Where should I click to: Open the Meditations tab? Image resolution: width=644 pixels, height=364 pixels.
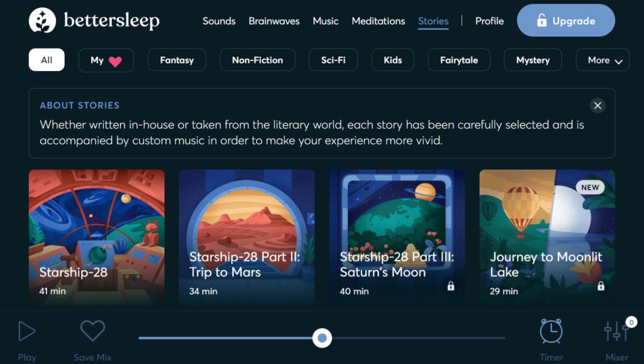(x=379, y=21)
